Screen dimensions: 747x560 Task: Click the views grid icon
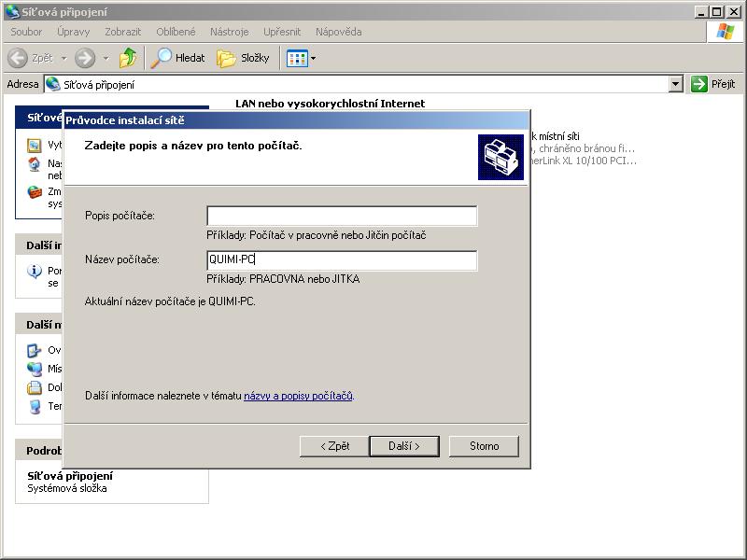(296, 58)
